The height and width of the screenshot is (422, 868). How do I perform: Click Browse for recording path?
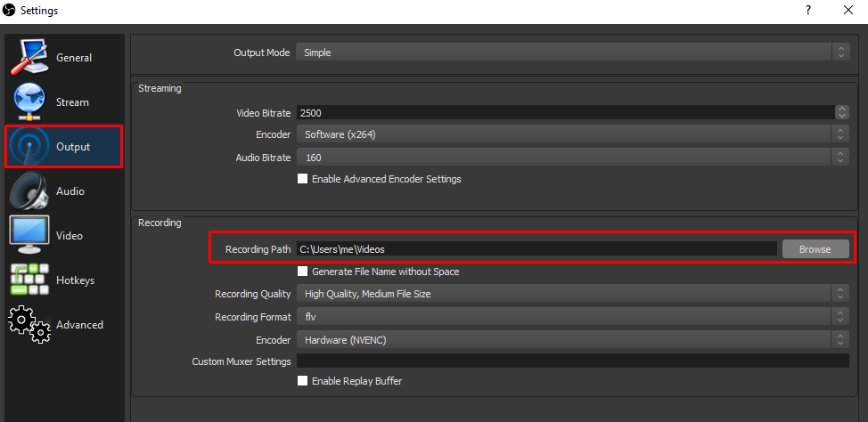[815, 249]
